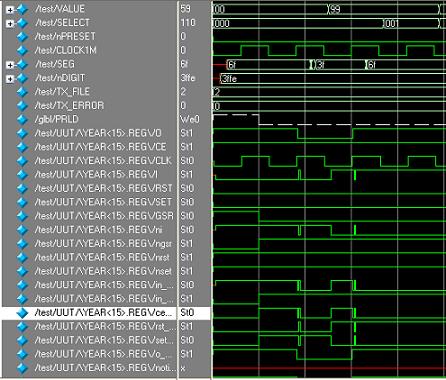Expand the /test/SELECT signal bus
The height and width of the screenshot is (380, 446).
[10, 23]
